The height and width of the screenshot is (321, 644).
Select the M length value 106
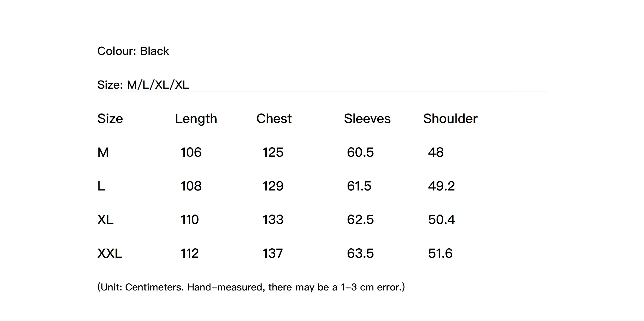click(x=191, y=152)
